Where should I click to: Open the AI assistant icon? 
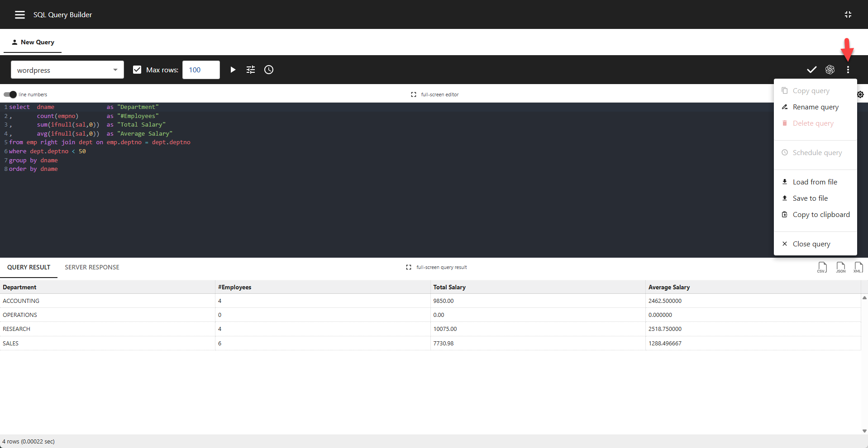(x=830, y=70)
